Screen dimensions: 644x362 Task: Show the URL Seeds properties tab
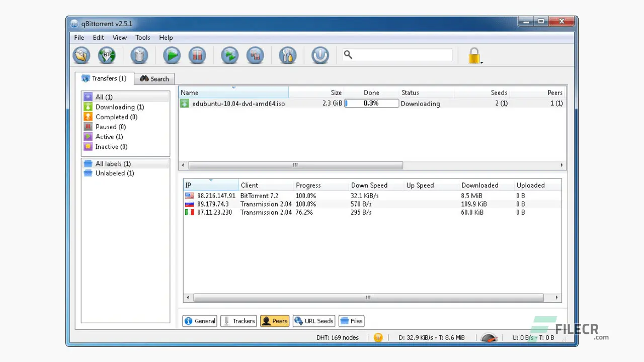(314, 321)
